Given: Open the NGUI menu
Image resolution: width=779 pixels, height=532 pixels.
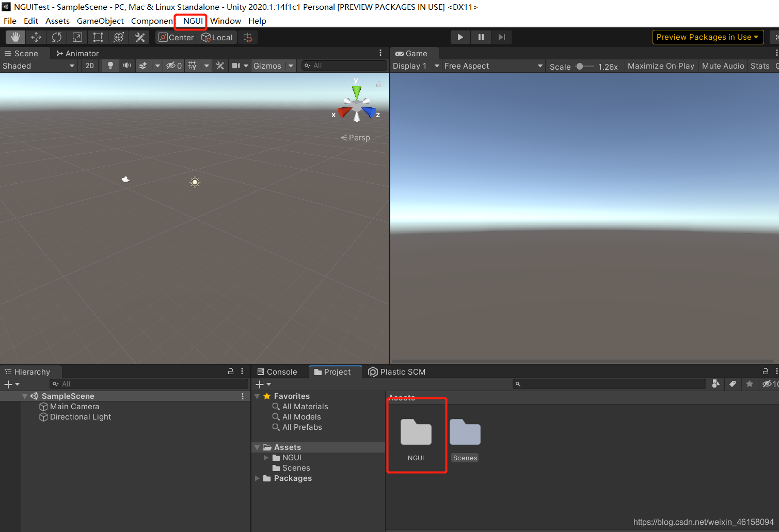Looking at the screenshot, I should coord(190,21).
